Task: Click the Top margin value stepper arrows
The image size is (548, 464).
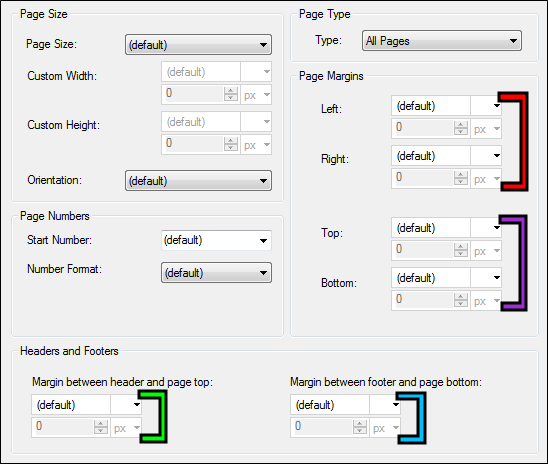Action: [x=461, y=250]
